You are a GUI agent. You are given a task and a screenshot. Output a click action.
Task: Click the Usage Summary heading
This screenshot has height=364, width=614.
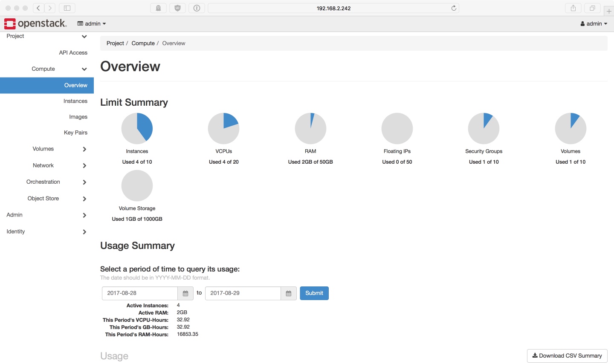click(x=137, y=246)
